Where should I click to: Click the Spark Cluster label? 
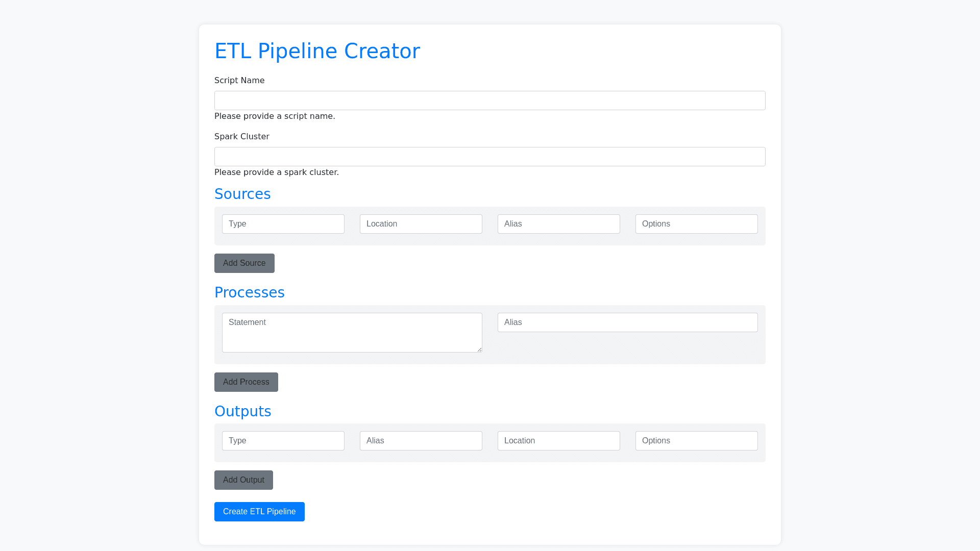point(241,137)
